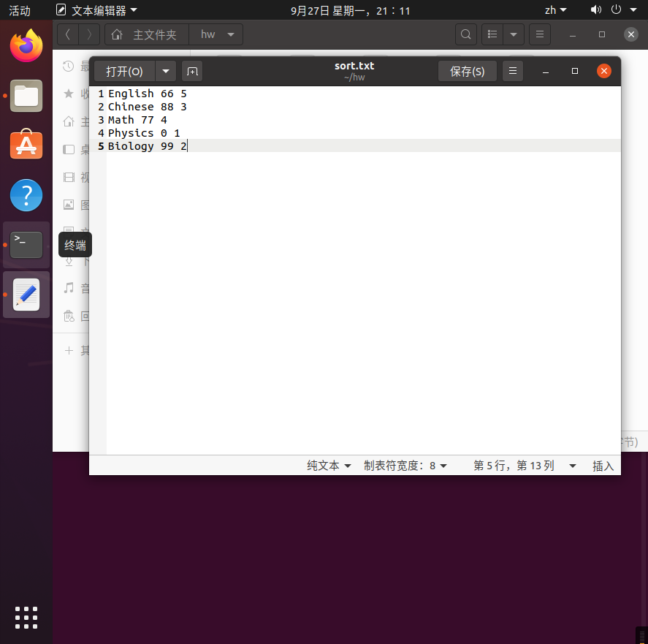Open the system menu arrow in top bar

[x=633, y=10]
